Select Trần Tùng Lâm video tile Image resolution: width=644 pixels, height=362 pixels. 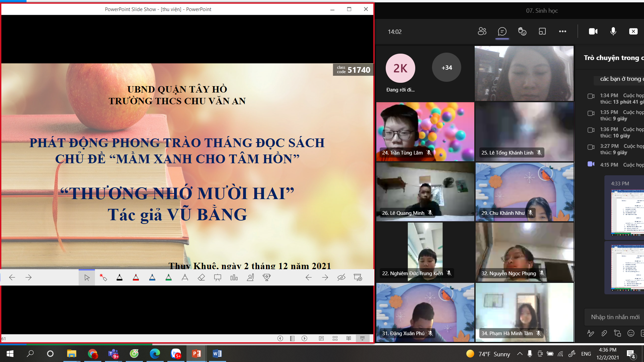click(x=425, y=132)
